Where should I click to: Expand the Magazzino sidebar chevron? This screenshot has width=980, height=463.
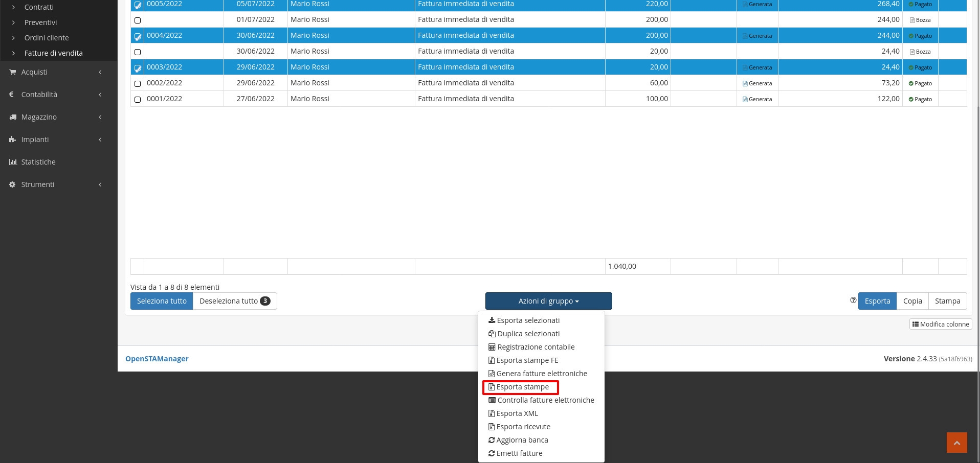click(100, 117)
